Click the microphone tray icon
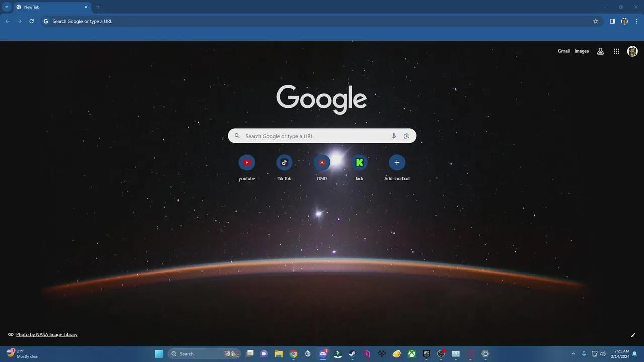The image size is (644, 362). tap(584, 354)
